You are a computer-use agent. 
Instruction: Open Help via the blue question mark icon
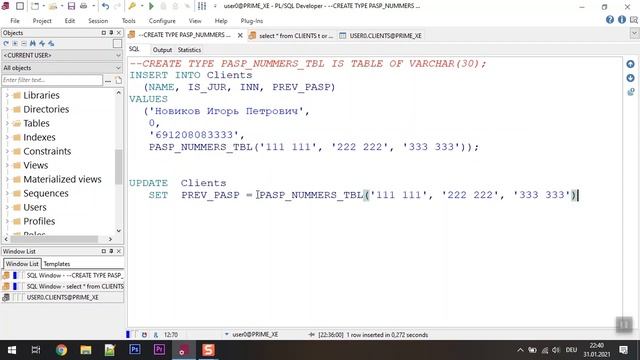(x=610, y=20)
